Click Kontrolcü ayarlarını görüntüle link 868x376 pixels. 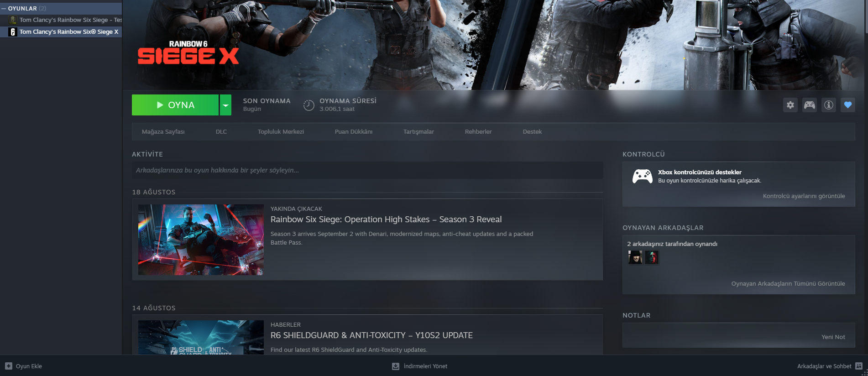click(x=804, y=196)
